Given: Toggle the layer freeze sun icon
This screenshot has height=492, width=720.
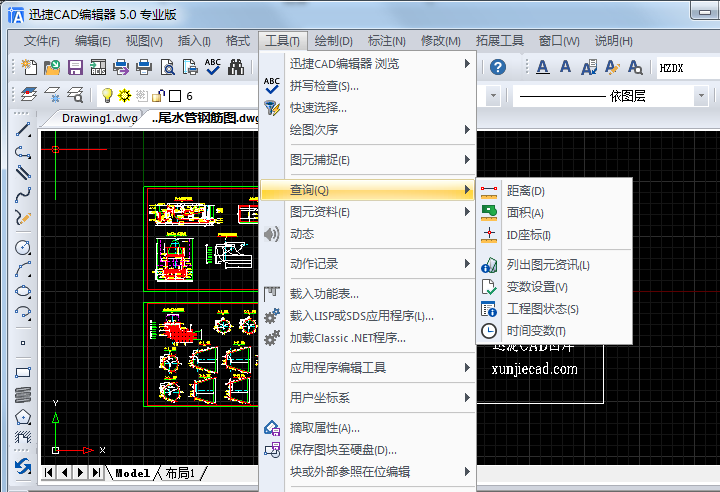Looking at the screenshot, I should coord(124,95).
